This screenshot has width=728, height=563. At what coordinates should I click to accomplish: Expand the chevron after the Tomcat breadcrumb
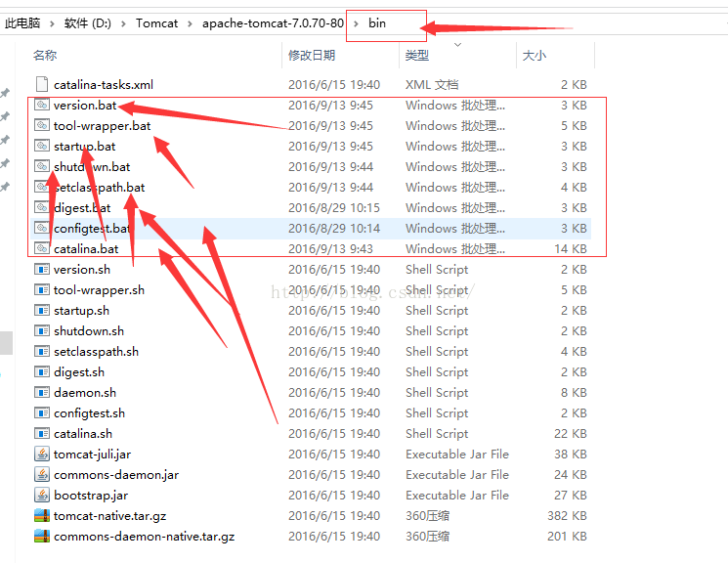[x=190, y=23]
